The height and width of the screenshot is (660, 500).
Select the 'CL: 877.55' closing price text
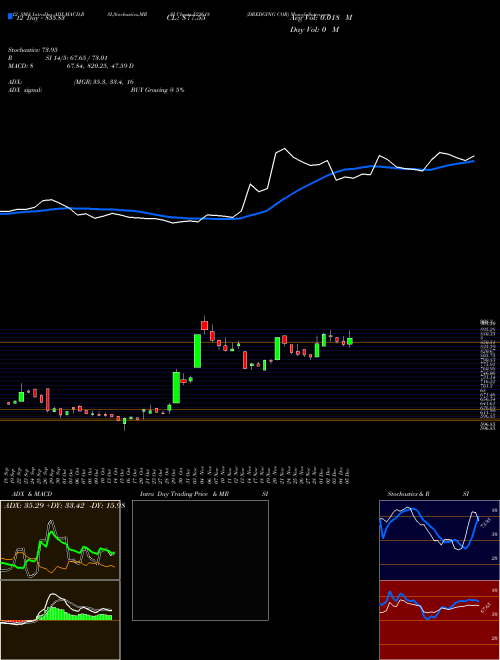click(x=186, y=18)
